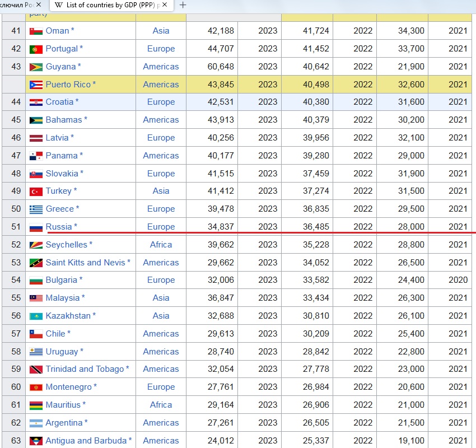Viewport: 476px width, 448px height.
Task: Open the Trinidad and Tobago link
Action: [85, 369]
